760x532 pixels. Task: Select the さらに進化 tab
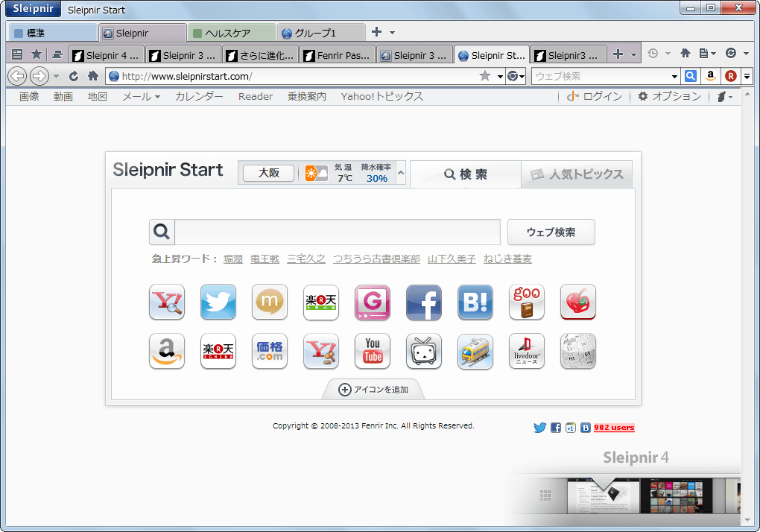[260, 55]
